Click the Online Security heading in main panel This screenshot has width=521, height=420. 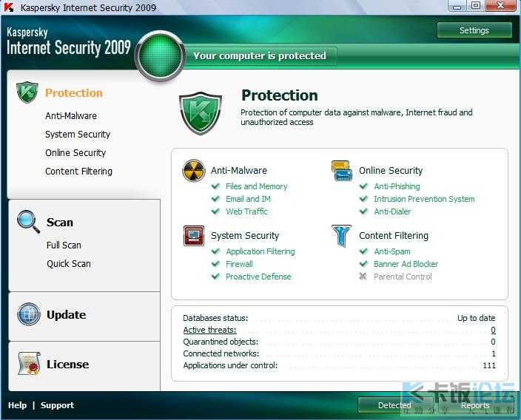391,170
